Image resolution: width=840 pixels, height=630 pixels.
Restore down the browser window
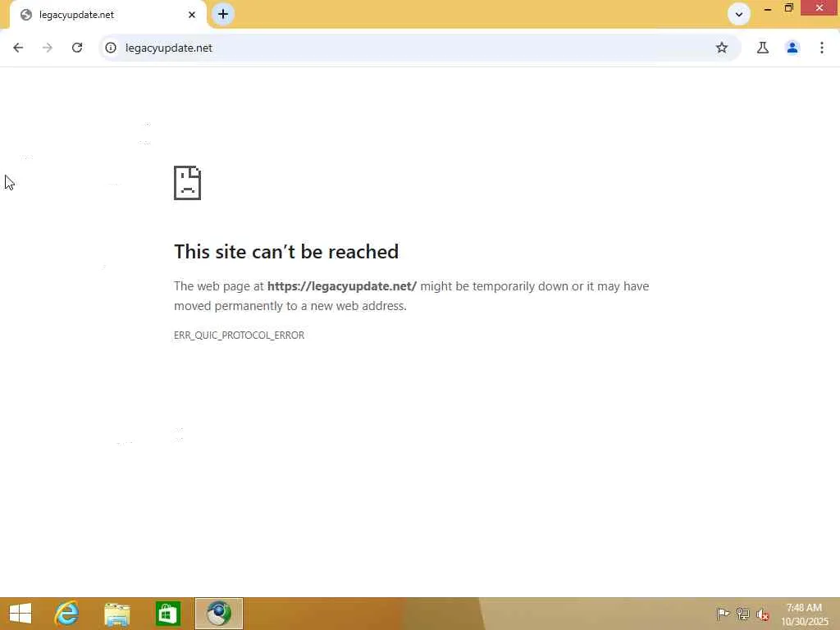pyautogui.click(x=788, y=8)
